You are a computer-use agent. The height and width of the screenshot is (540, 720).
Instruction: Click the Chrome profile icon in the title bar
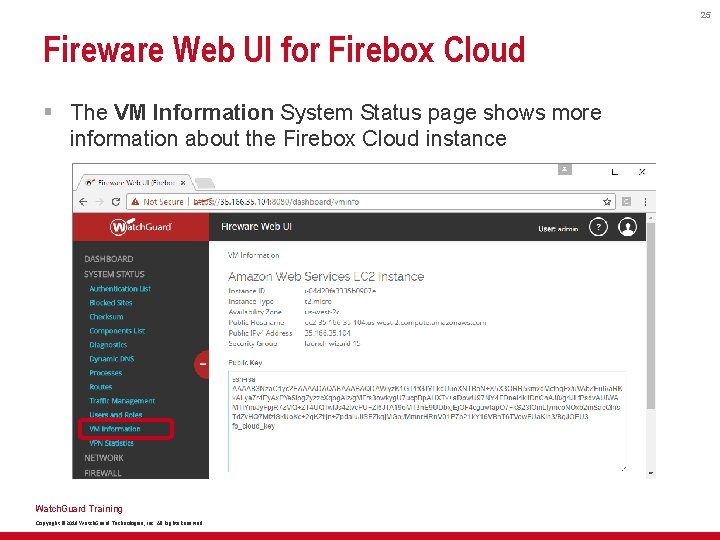click(x=565, y=170)
